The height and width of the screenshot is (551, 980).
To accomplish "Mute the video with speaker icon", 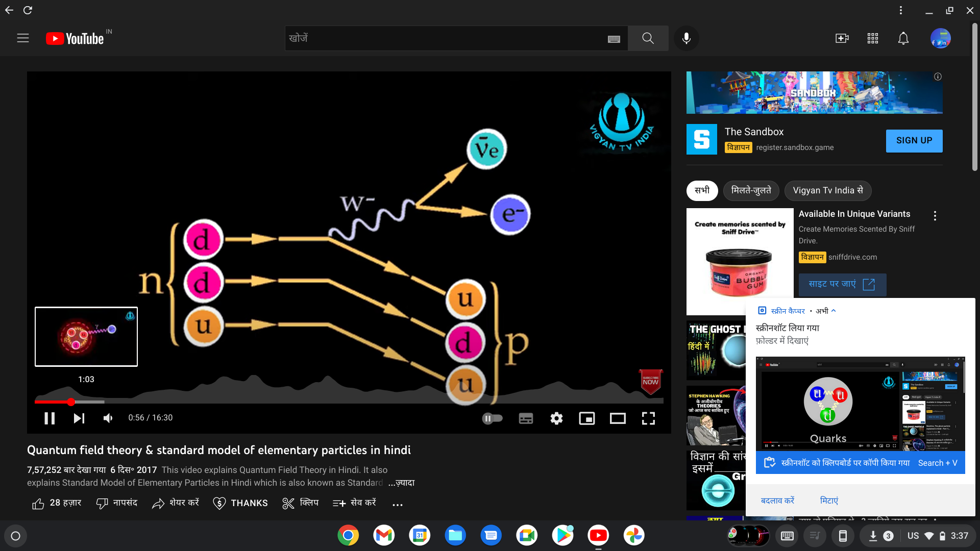I will 108,418.
